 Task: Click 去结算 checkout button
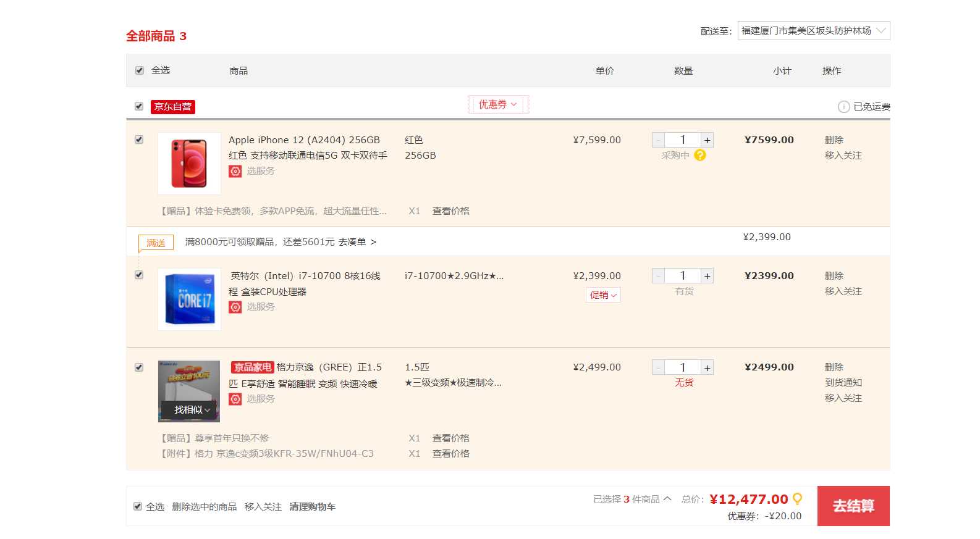tap(853, 506)
